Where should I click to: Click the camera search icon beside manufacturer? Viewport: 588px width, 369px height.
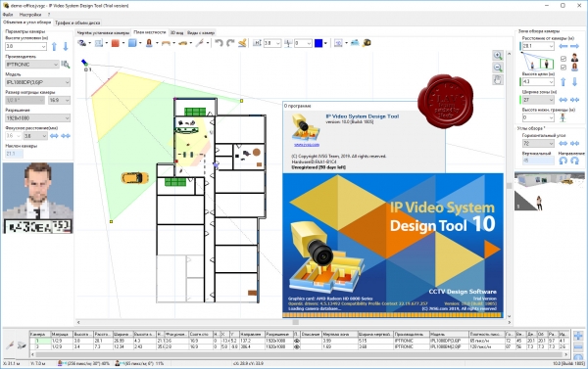click(66, 65)
